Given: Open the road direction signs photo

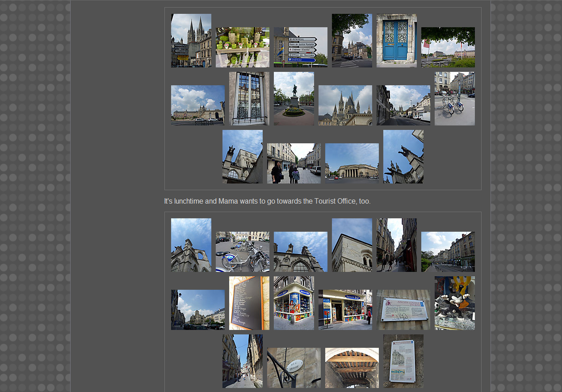Looking at the screenshot, I should point(300,47).
